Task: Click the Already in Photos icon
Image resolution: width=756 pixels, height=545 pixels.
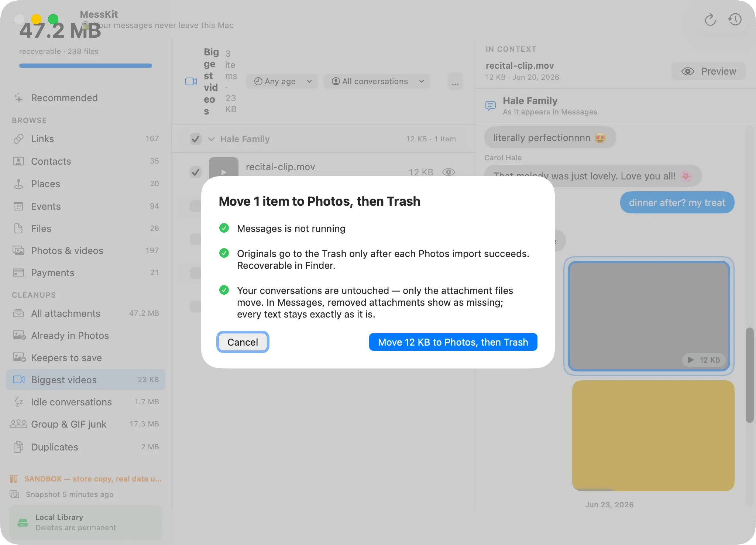Action: [x=19, y=335]
